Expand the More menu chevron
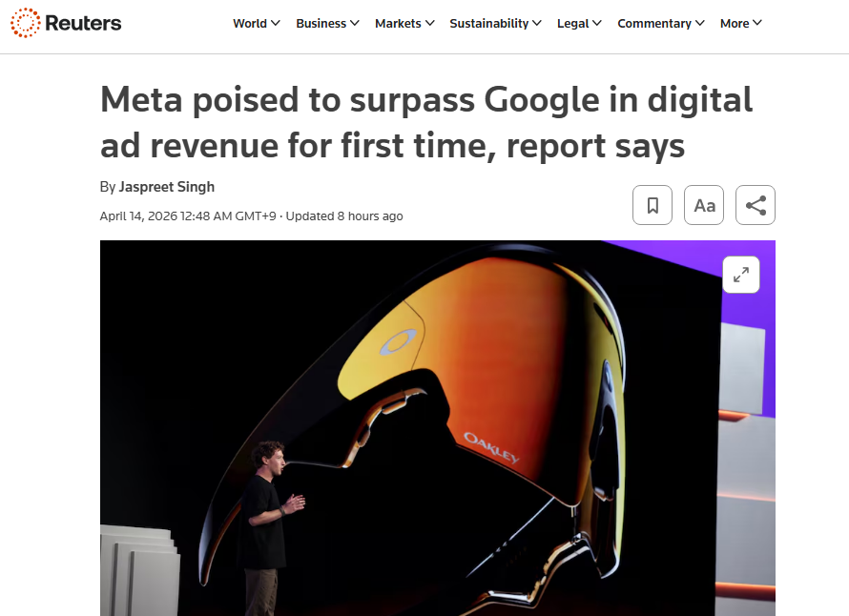849x616 pixels. coord(757,23)
